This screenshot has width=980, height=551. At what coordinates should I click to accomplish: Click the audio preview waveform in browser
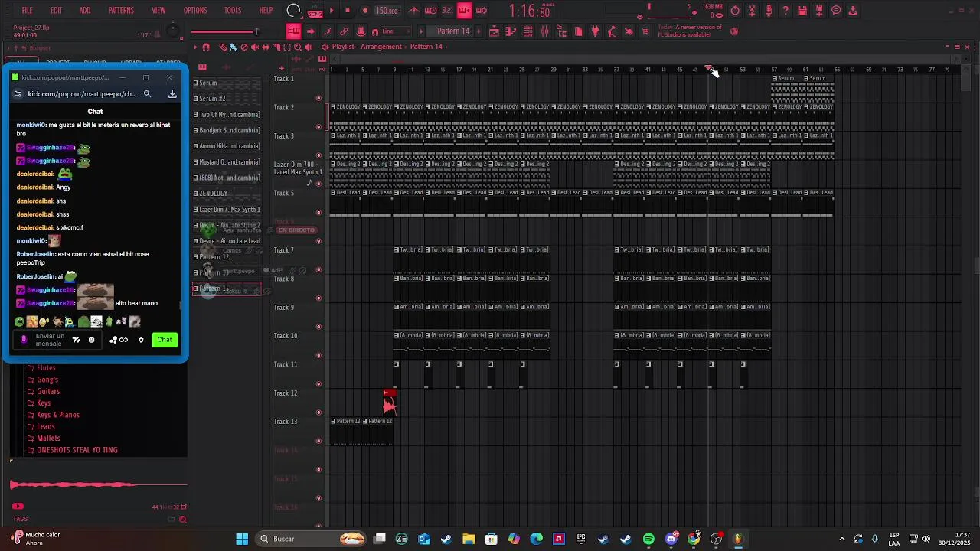[x=99, y=484]
